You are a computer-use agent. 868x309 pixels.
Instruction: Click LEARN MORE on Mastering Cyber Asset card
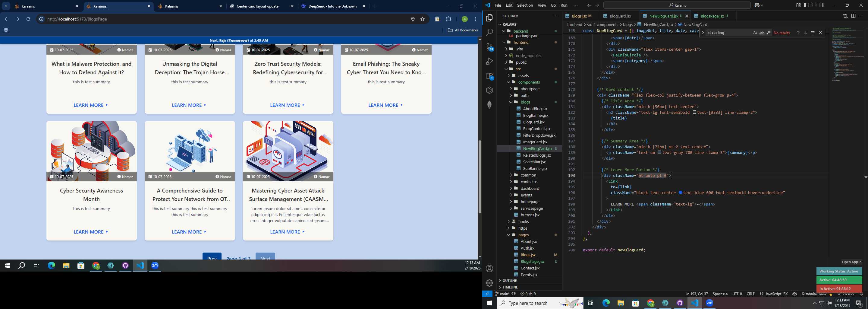tap(288, 232)
